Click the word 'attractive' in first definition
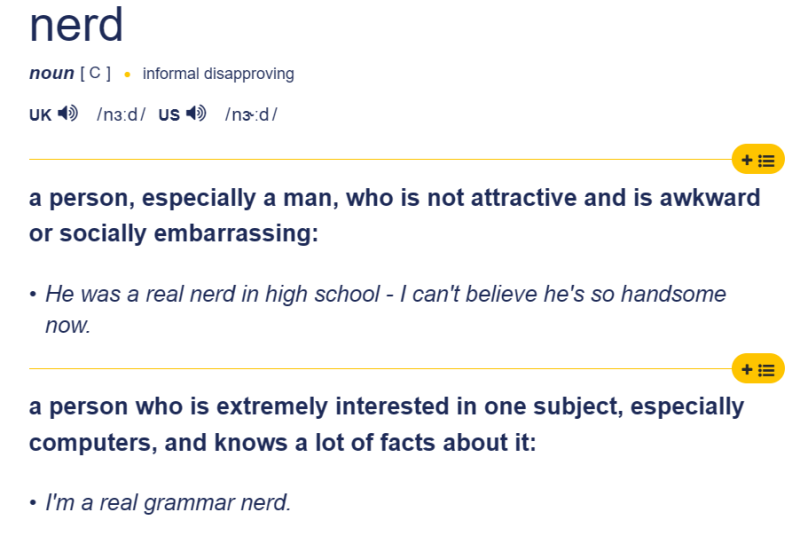Viewport: 800px width, 536px height. tap(523, 198)
